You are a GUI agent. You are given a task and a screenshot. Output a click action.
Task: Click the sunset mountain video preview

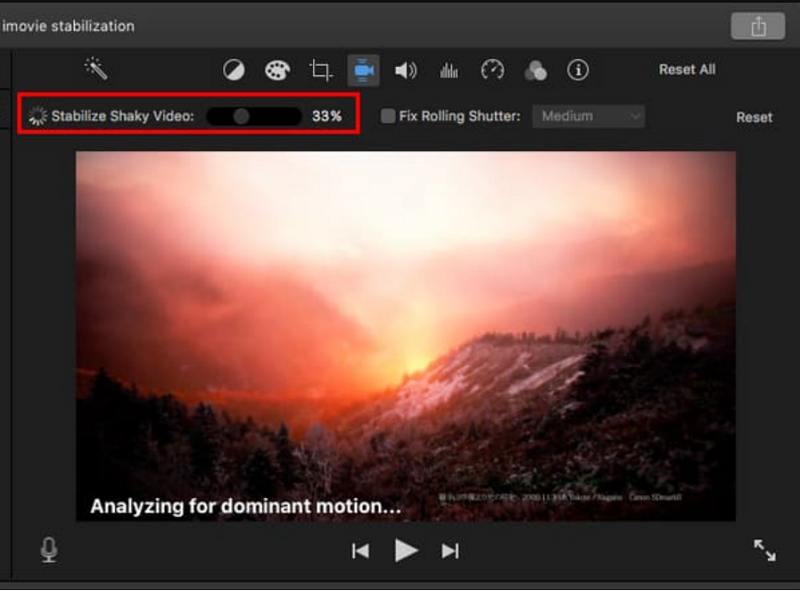click(x=406, y=336)
